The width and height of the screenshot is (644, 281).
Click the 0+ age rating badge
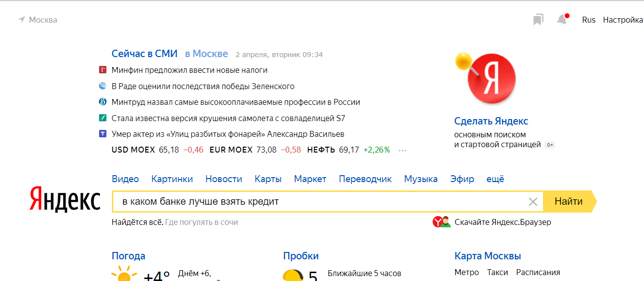click(550, 145)
